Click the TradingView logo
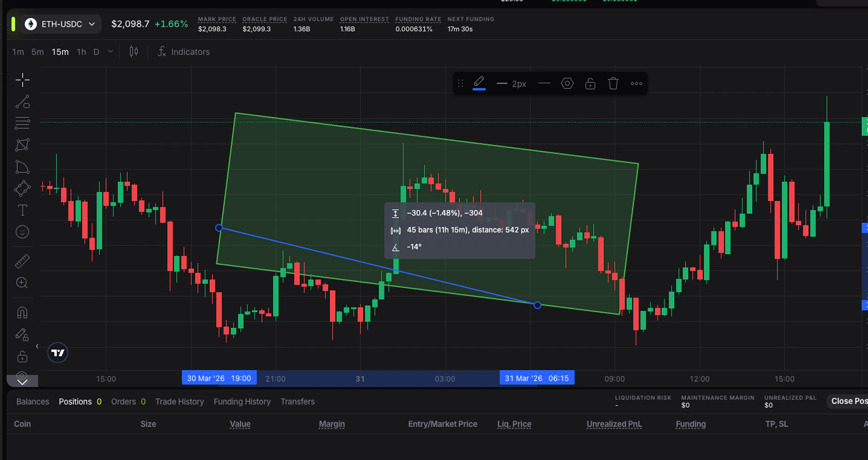Screen dimensions: 868x460 [x=58, y=353]
